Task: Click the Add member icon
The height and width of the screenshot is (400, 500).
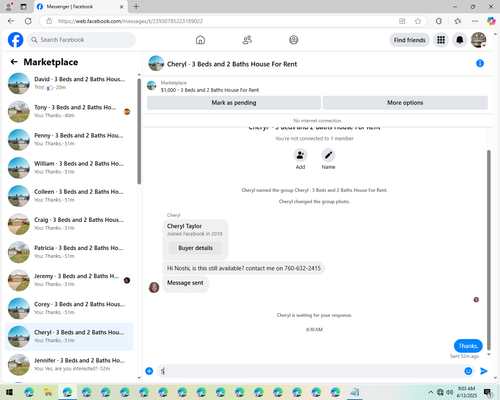Action: click(x=300, y=155)
